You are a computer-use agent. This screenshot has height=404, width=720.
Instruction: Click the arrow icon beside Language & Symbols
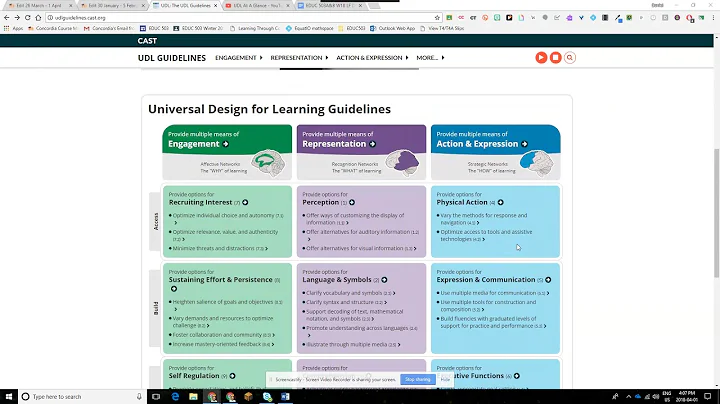tap(384, 280)
